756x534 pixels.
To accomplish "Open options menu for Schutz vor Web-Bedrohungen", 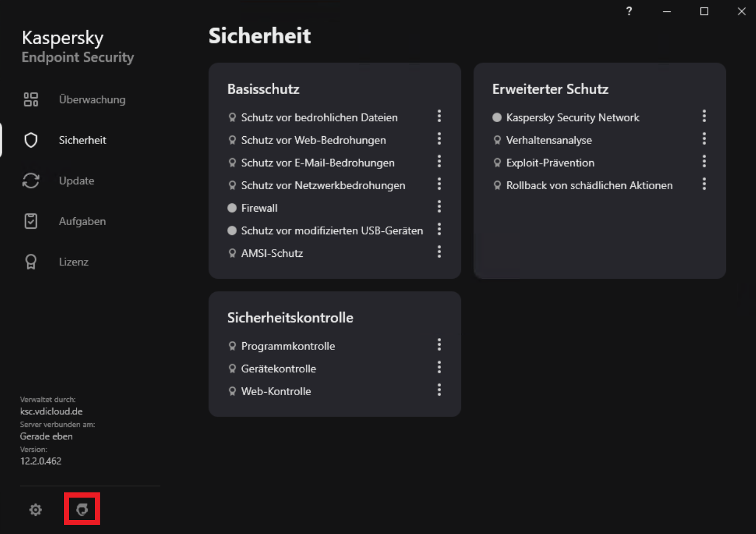I will point(440,138).
